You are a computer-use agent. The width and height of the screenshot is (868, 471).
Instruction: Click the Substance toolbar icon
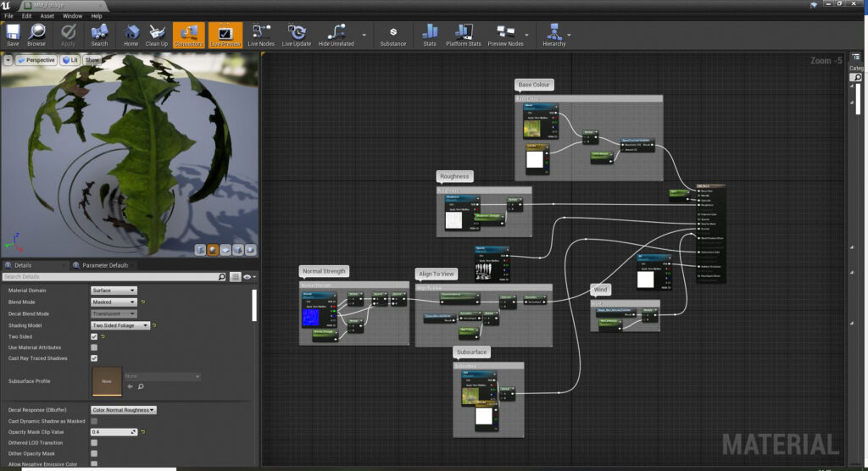pos(392,34)
